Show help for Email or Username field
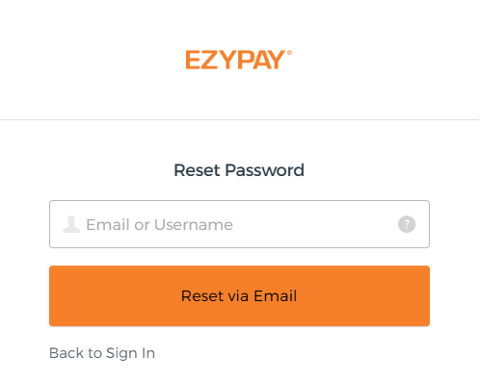The image size is (480, 382). [x=406, y=224]
